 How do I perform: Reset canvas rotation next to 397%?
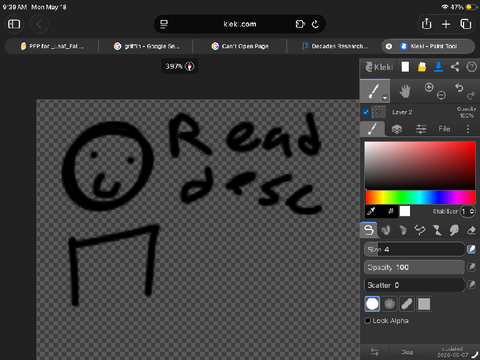click(x=190, y=66)
